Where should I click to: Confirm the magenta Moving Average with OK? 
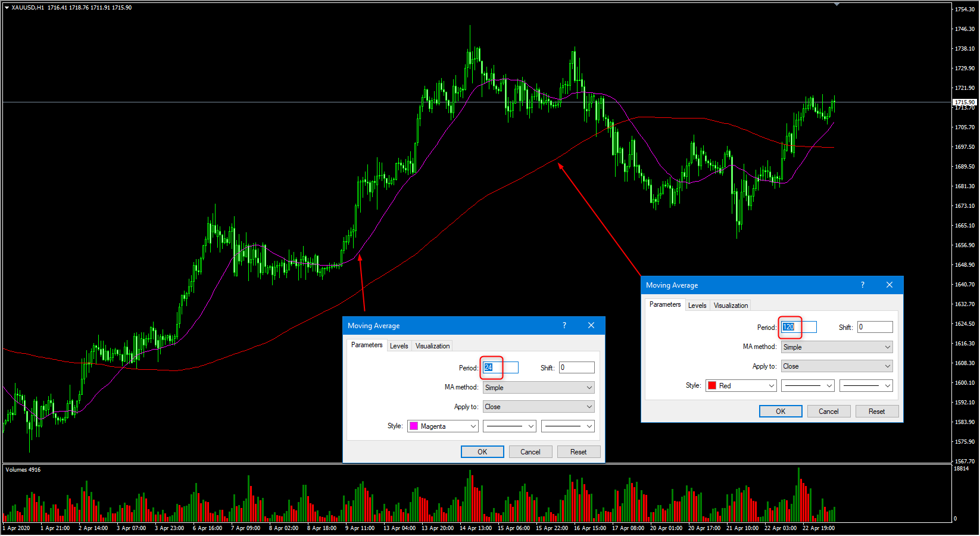tap(482, 451)
